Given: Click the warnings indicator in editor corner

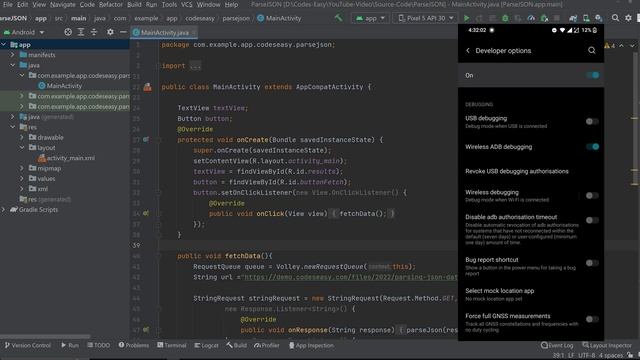Looking at the screenshot, I should tap(610, 46).
